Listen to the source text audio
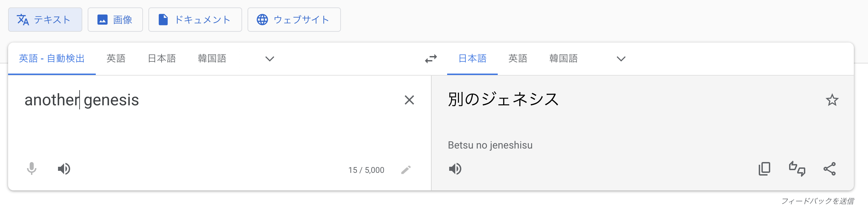Image resolution: width=868 pixels, height=212 pixels. coord(64,168)
